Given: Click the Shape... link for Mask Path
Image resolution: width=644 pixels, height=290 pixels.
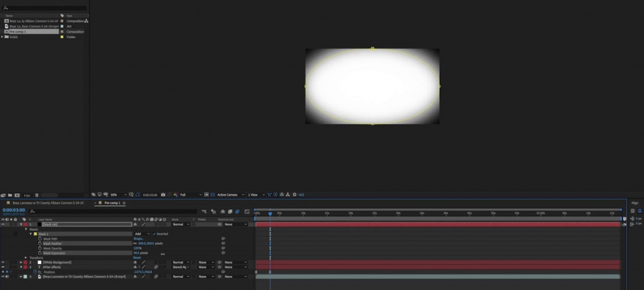Looking at the screenshot, I should (138, 239).
